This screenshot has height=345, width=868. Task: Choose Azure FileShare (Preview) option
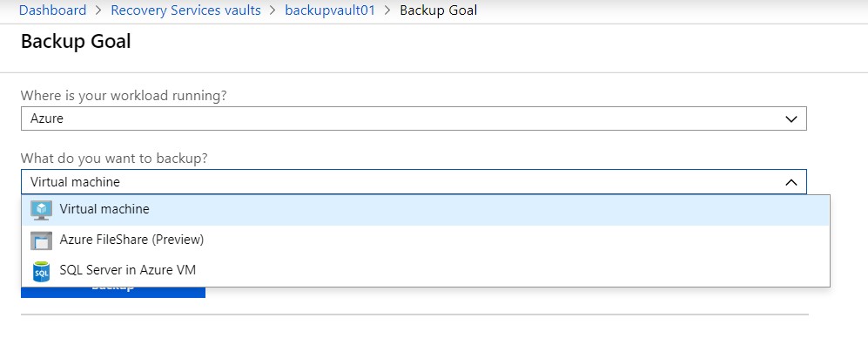[x=425, y=240]
